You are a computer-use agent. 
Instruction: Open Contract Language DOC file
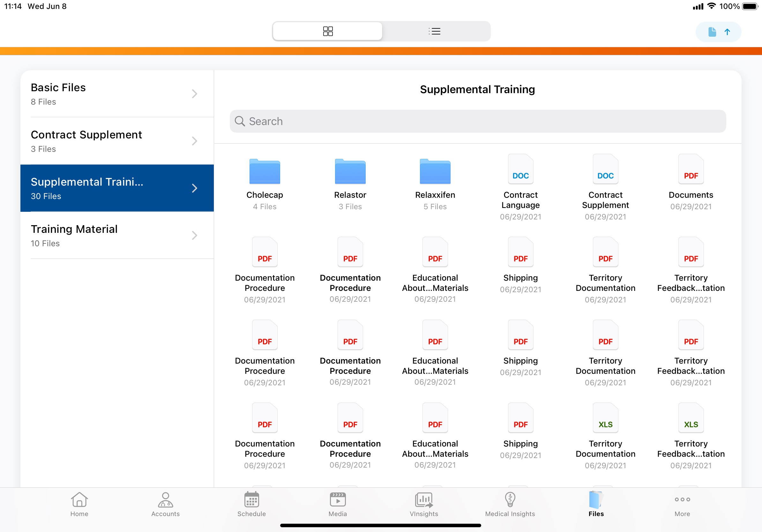[520, 170]
